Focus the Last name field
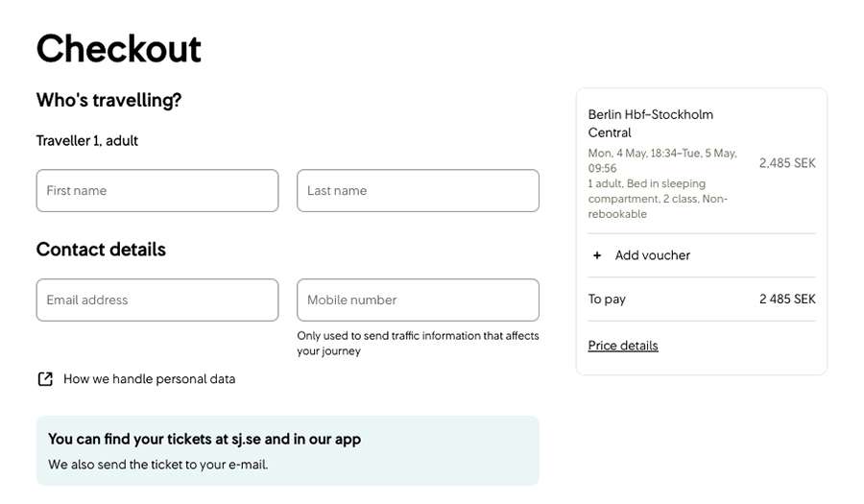The width and height of the screenshot is (864, 504). tap(418, 191)
